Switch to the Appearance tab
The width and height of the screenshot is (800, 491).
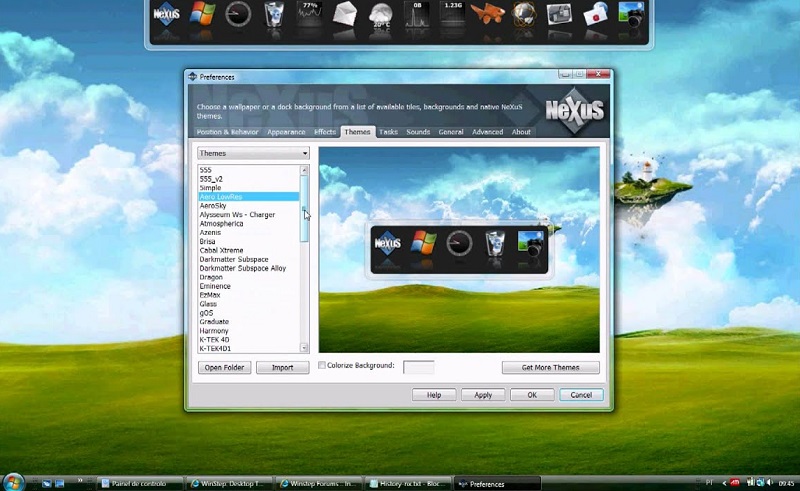click(286, 132)
